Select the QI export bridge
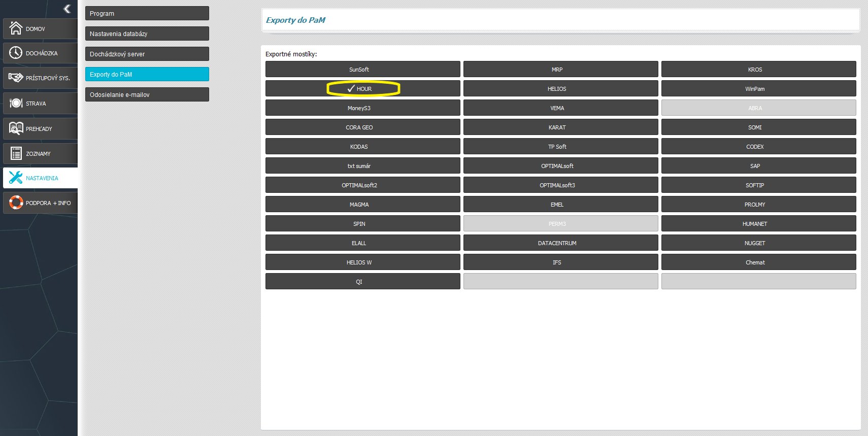The width and height of the screenshot is (868, 436). tap(363, 281)
